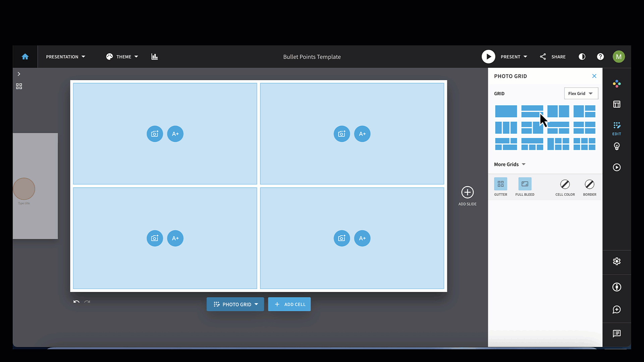Select wide top with two bottom cells layout

coord(558,128)
